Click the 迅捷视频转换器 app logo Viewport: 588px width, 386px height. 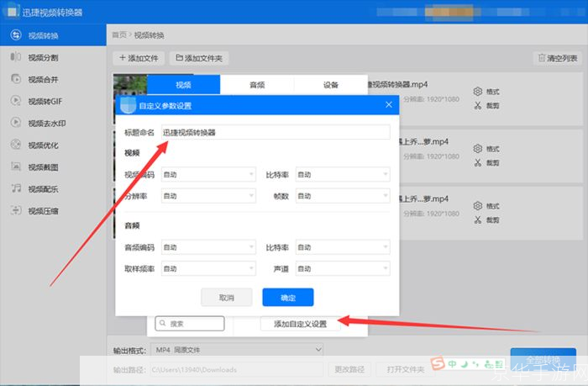click(x=11, y=11)
